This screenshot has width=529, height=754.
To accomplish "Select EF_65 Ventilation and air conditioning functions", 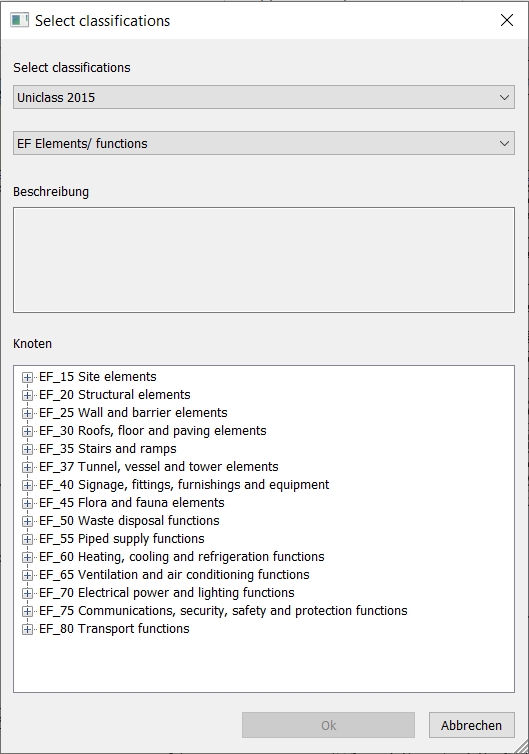I will click(174, 575).
